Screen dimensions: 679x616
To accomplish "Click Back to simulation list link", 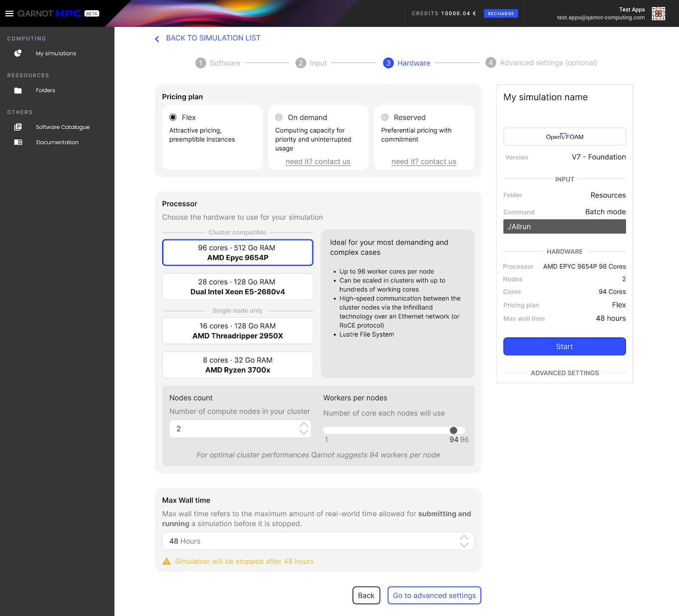I will pos(213,38).
